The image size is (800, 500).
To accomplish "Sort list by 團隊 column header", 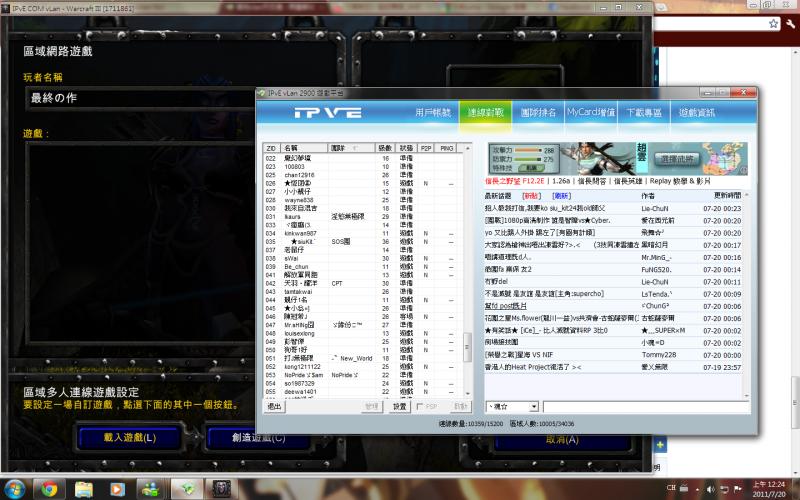I will tap(351, 148).
